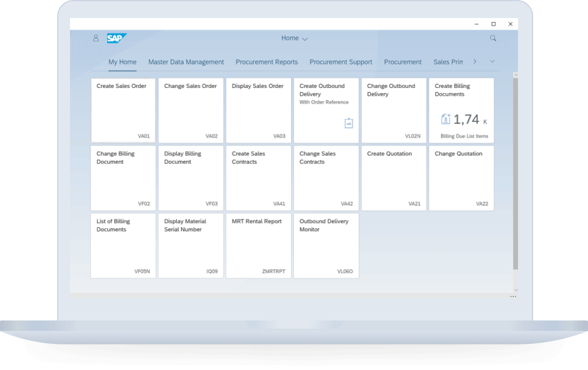Open the Create Quotation tile

click(394, 177)
